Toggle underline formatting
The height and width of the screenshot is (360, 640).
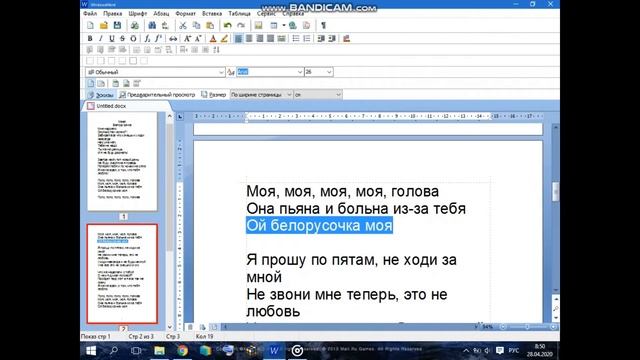(111, 39)
